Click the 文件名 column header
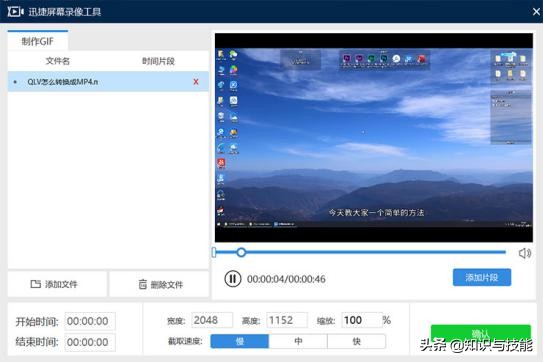543x362 pixels. coord(58,61)
